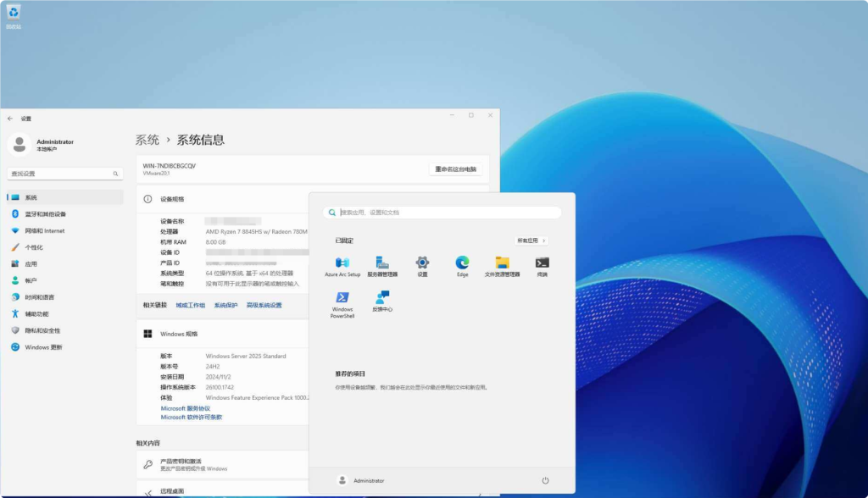Open Microsoft Edge from pinned apps
This screenshot has width=868, height=498.
[462, 263]
